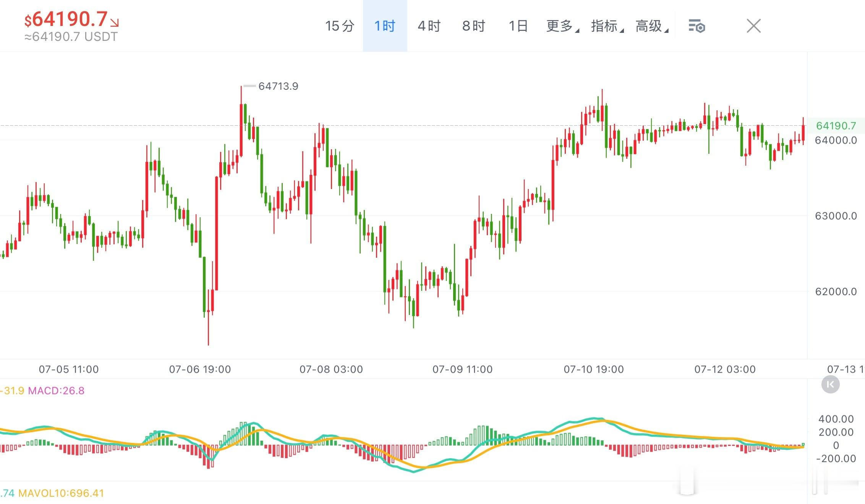Switch chart to 1日 interval
This screenshot has width=865, height=504.
[518, 26]
